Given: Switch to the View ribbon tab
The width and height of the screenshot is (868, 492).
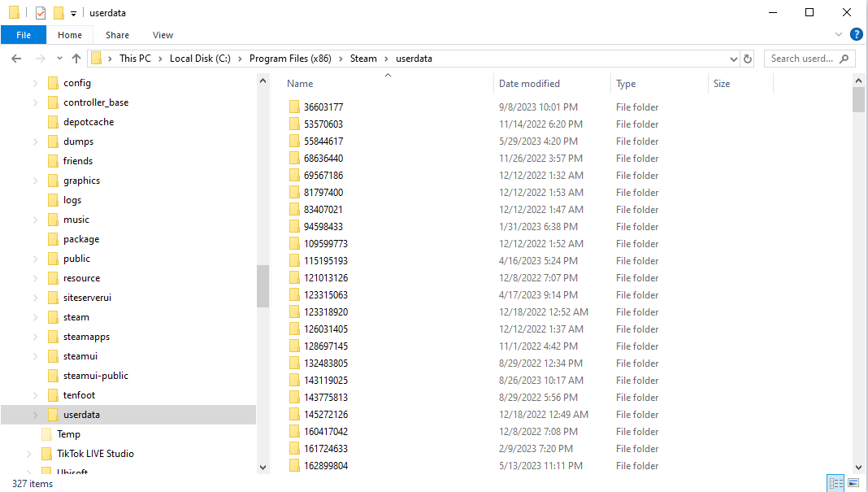Looking at the screenshot, I should (163, 35).
